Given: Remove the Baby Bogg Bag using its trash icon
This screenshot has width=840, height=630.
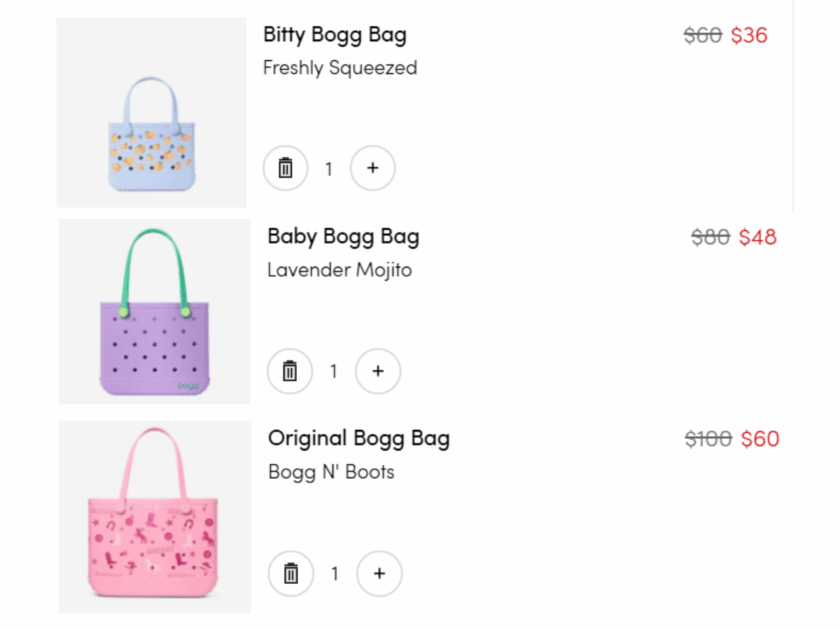Looking at the screenshot, I should 290,371.
